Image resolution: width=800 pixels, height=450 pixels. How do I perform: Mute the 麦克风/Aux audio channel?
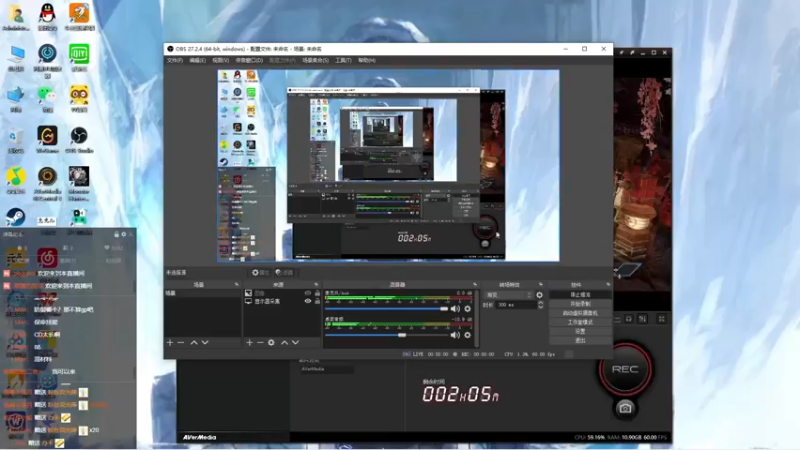(x=455, y=309)
